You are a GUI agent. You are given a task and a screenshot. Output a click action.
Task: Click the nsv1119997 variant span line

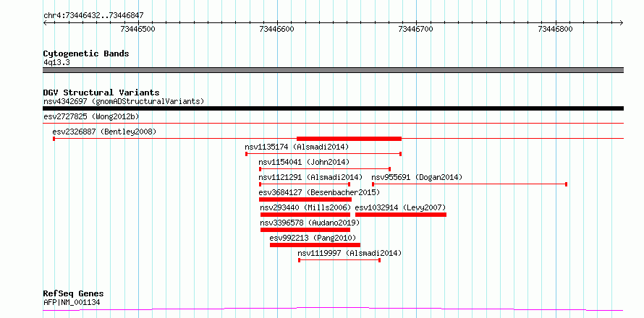[339, 260]
